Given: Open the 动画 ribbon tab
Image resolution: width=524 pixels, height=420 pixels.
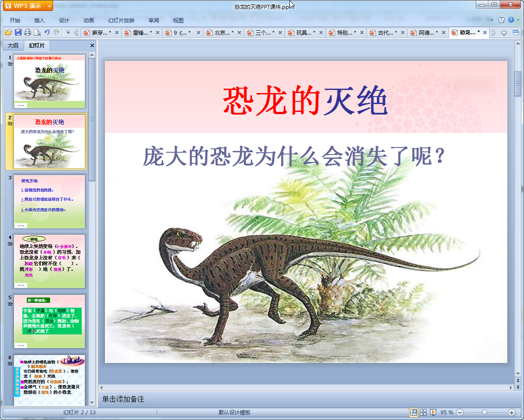Looking at the screenshot, I should [x=89, y=20].
